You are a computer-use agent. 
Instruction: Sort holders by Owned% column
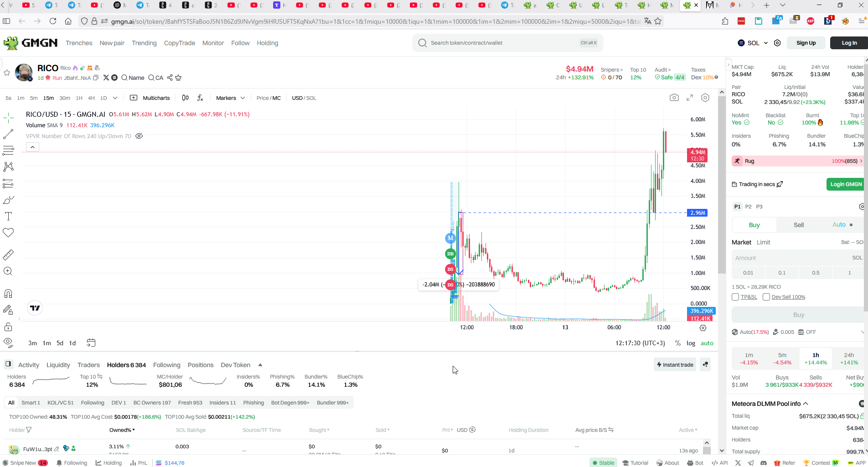(122, 430)
